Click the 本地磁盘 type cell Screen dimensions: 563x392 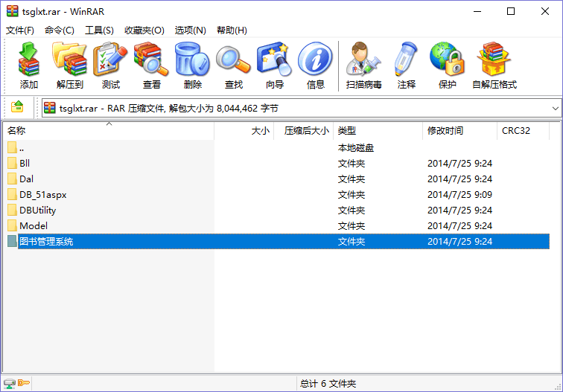tap(356, 148)
